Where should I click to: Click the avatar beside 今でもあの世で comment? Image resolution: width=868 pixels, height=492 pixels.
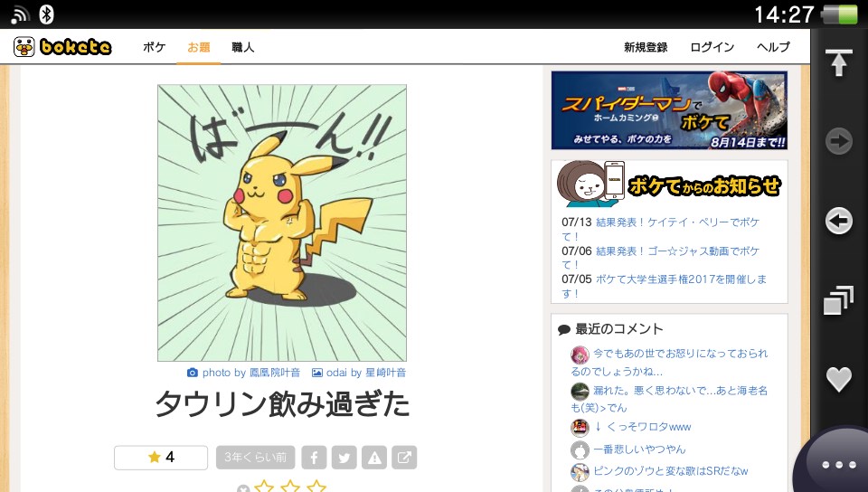(x=580, y=355)
